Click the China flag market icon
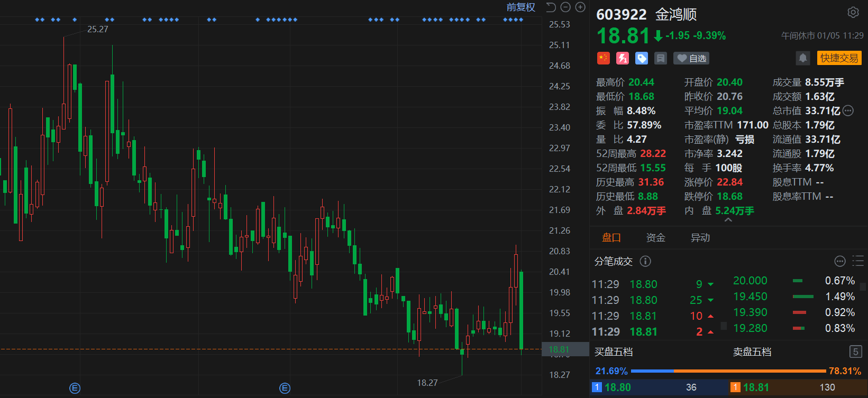The height and width of the screenshot is (398, 868). 604,58
